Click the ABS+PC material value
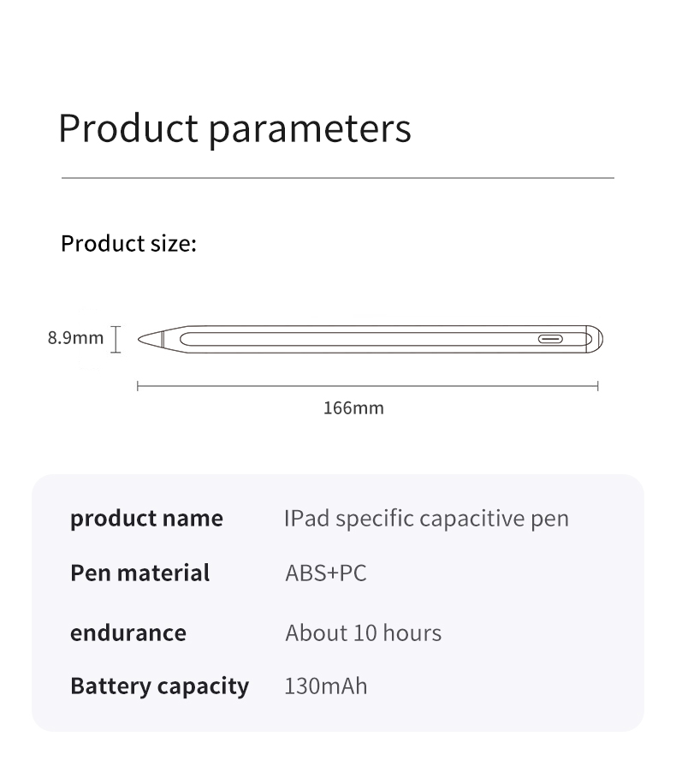Viewport: 676px width, 784px height. (325, 573)
